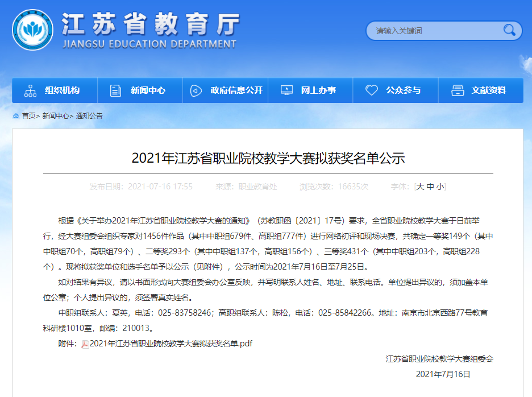
Task: Click the 政府信息公开 circular icon
Action: [196, 90]
